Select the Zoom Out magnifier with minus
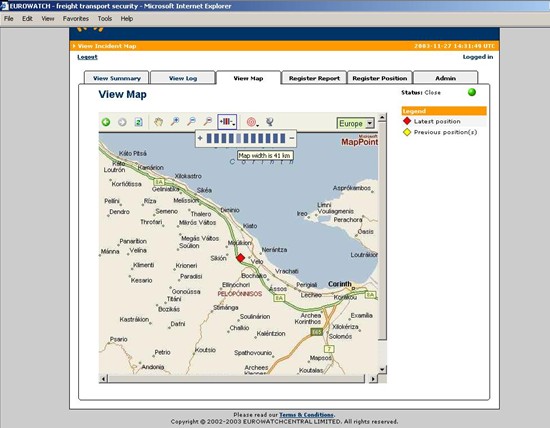The height and width of the screenshot is (428, 550). pyautogui.click(x=191, y=122)
